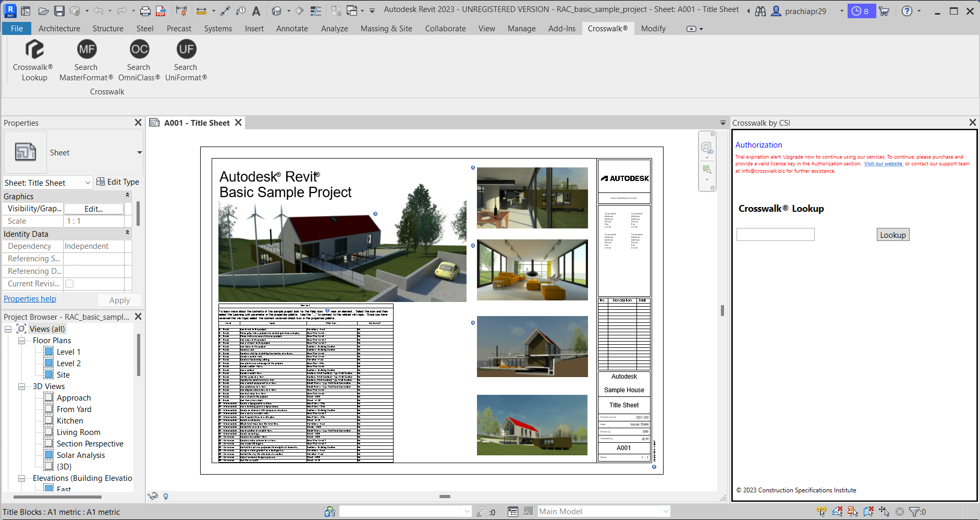Open Search MasterFormat tool
This screenshot has width=980, height=520.
point(86,50)
